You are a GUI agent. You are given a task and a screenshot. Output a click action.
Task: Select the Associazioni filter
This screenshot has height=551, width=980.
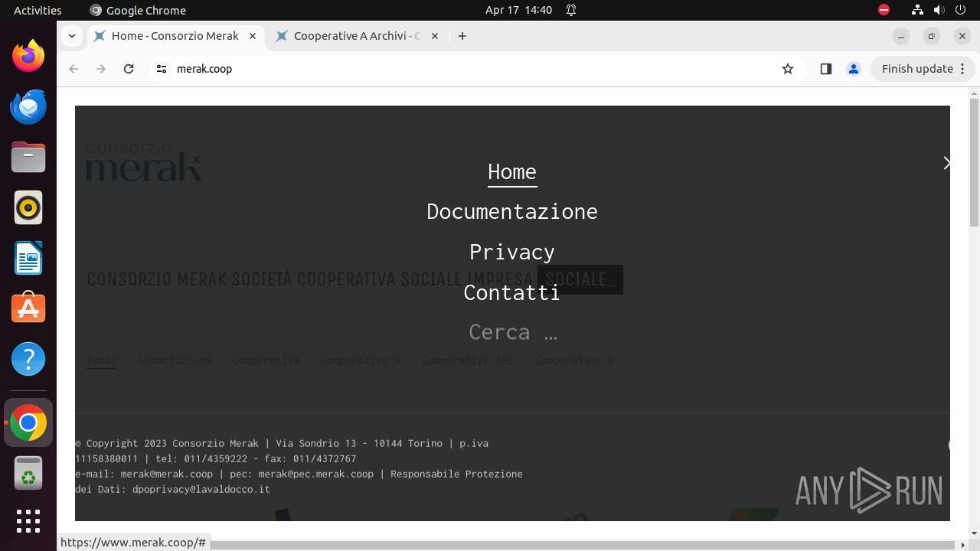click(175, 360)
